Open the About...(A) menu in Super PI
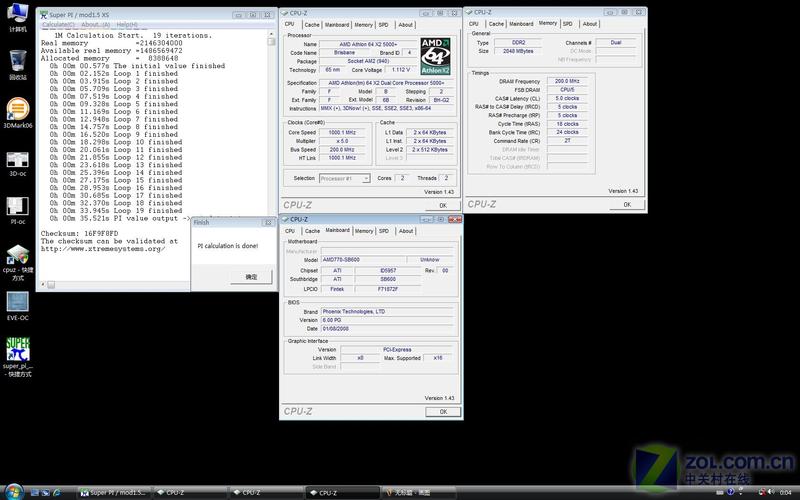 coord(95,24)
